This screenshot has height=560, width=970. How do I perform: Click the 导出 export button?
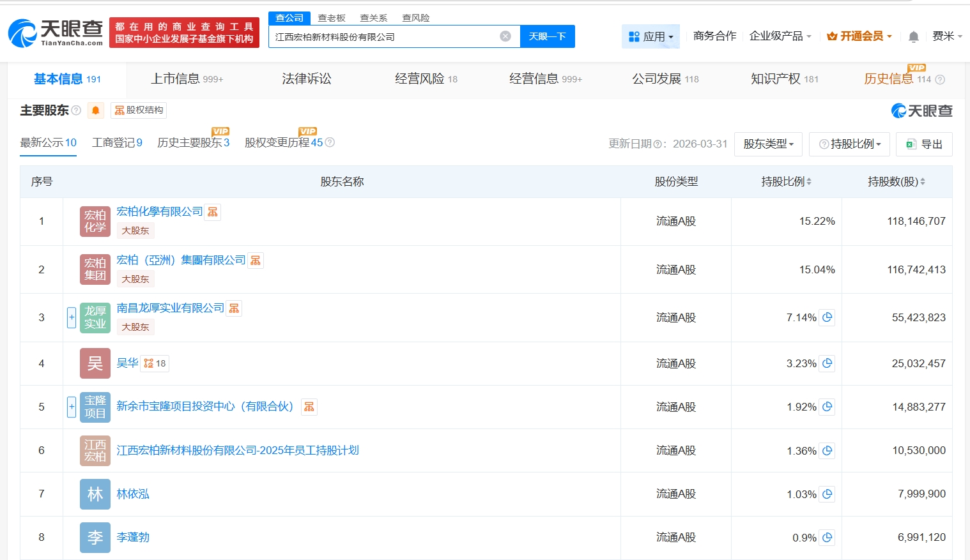pos(924,144)
